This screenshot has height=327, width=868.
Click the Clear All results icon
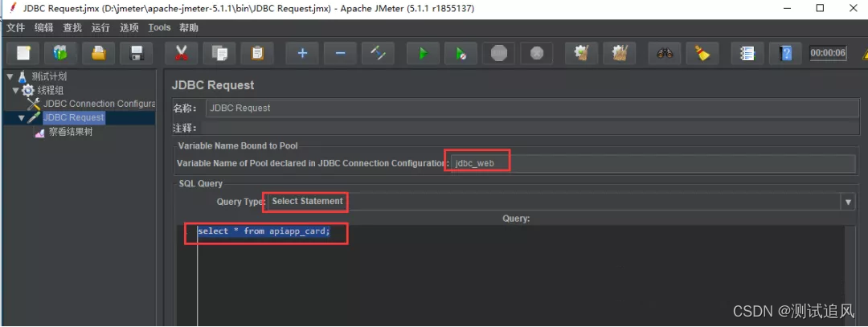coord(620,53)
